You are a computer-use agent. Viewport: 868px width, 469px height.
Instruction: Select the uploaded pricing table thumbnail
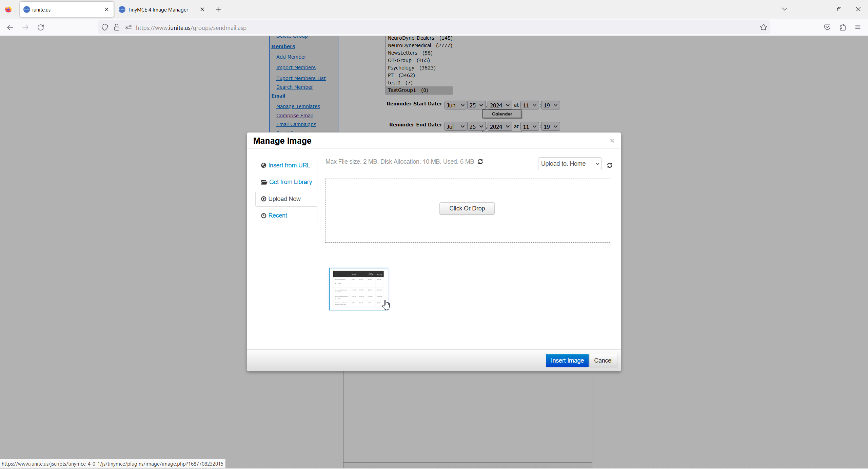click(358, 289)
